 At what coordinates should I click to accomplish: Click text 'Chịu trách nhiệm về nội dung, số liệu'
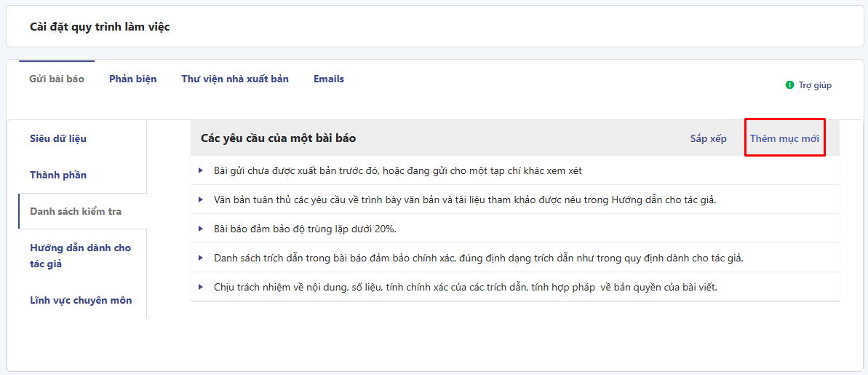[294, 287]
